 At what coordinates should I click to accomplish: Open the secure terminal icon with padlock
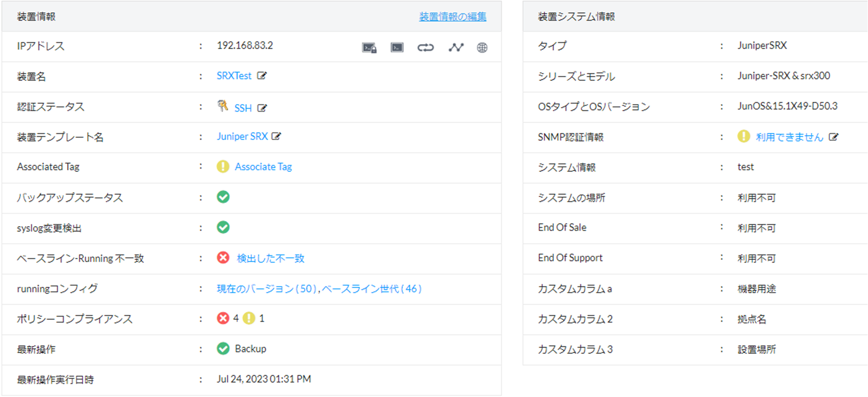[x=369, y=47]
